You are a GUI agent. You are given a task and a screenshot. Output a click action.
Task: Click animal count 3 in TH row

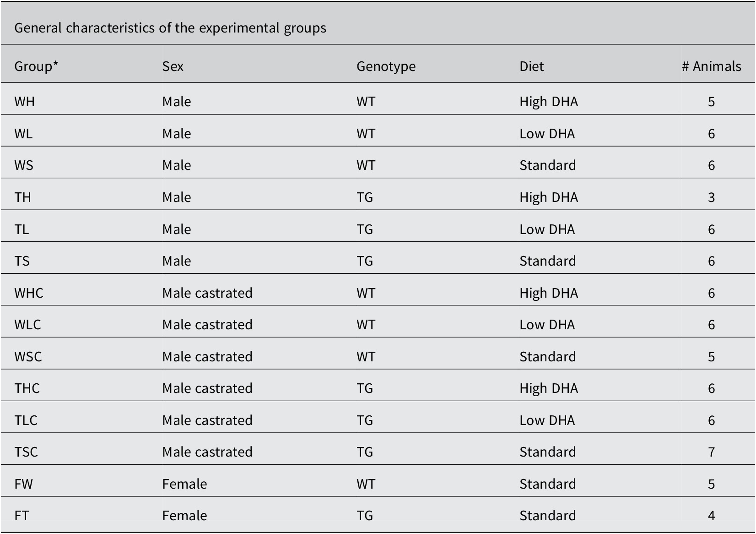point(711,197)
